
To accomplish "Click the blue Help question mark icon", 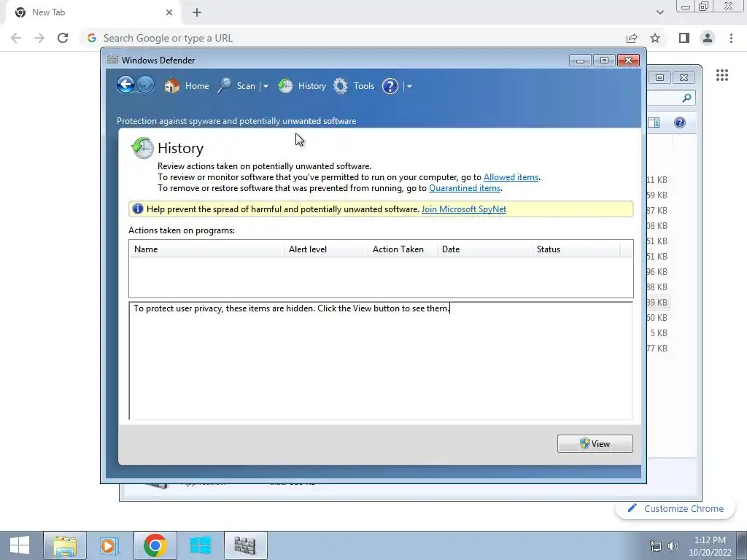I will (x=390, y=86).
